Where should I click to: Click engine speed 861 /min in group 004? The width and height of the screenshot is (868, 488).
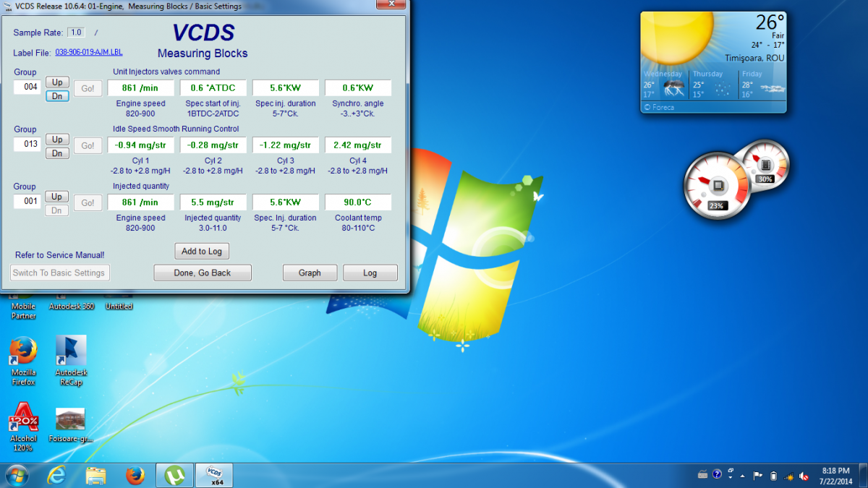point(141,88)
